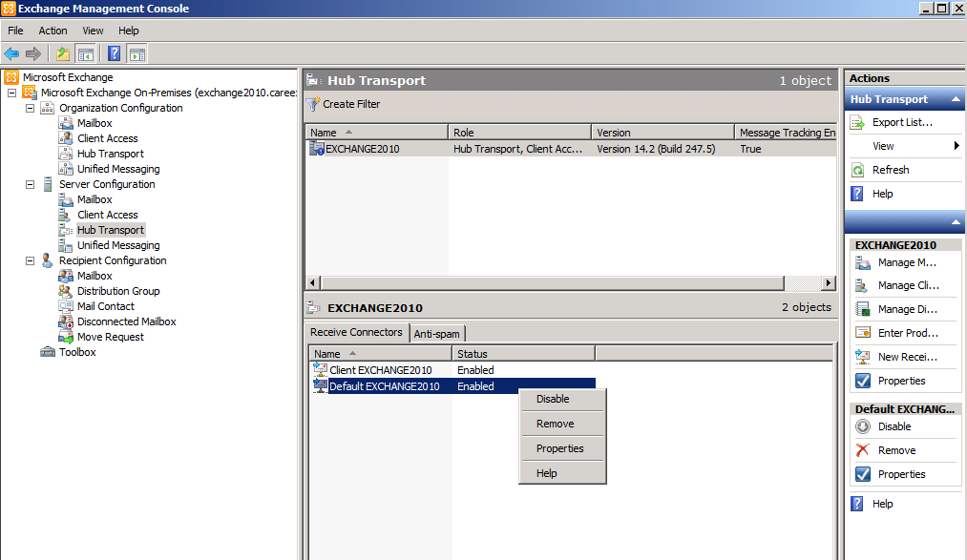The height and width of the screenshot is (560, 967).
Task: Click the Manage Diagnostic Logging icon
Action: [863, 309]
